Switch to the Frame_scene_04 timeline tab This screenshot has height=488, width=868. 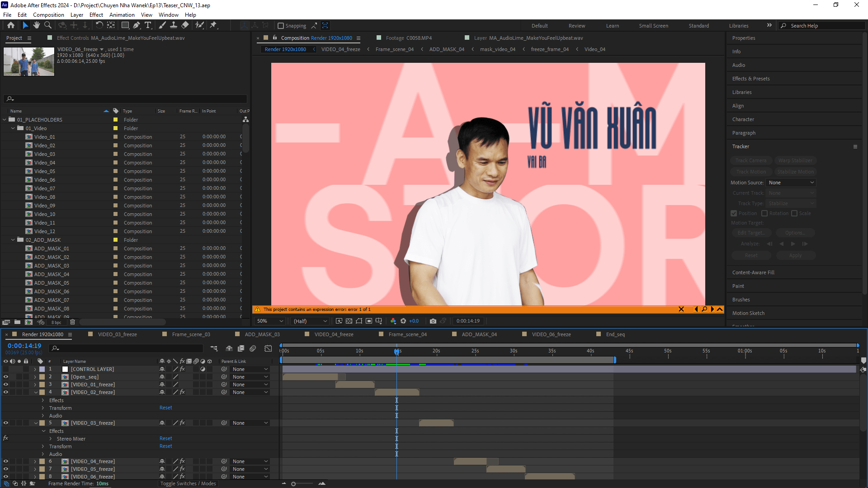(407, 334)
